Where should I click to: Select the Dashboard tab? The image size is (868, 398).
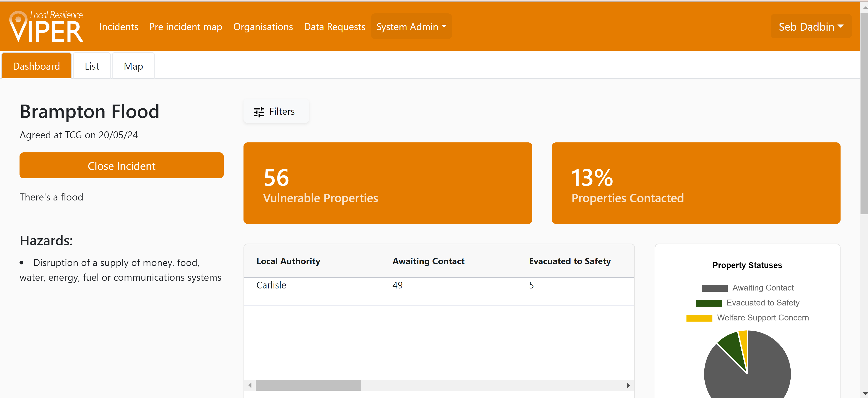tap(36, 66)
